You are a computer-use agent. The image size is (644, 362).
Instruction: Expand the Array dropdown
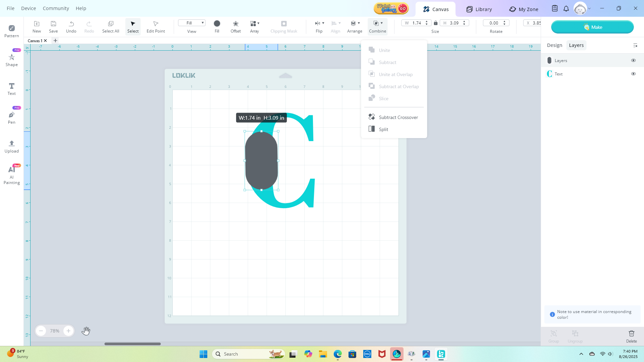tap(258, 23)
